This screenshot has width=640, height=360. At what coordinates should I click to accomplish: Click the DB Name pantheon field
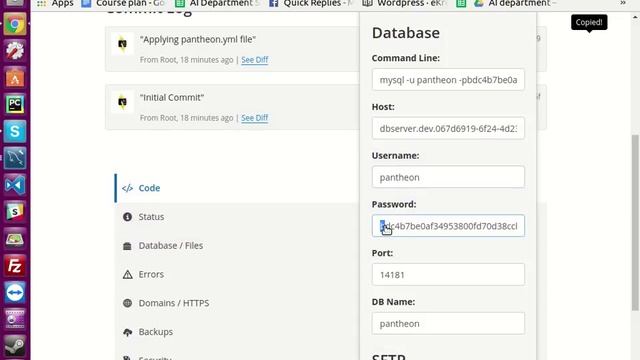tap(448, 323)
